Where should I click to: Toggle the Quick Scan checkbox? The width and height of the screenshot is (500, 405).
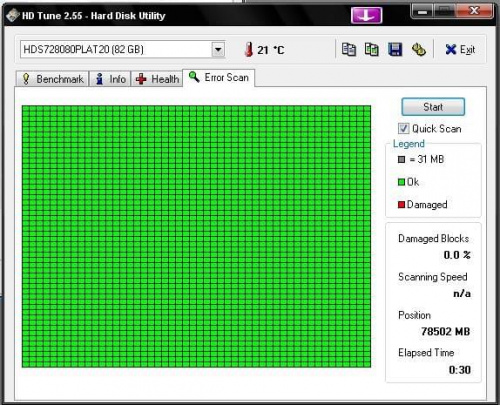click(404, 128)
